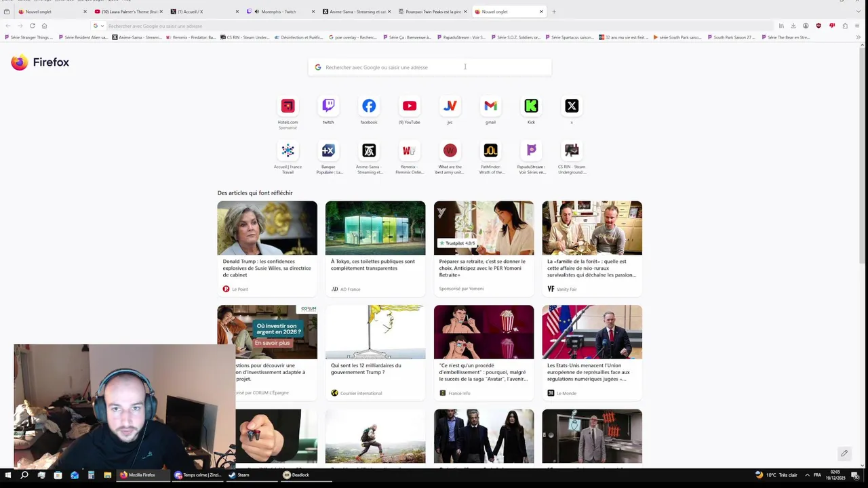Reload the current page
This screenshot has height=488, width=868.
tap(32, 26)
